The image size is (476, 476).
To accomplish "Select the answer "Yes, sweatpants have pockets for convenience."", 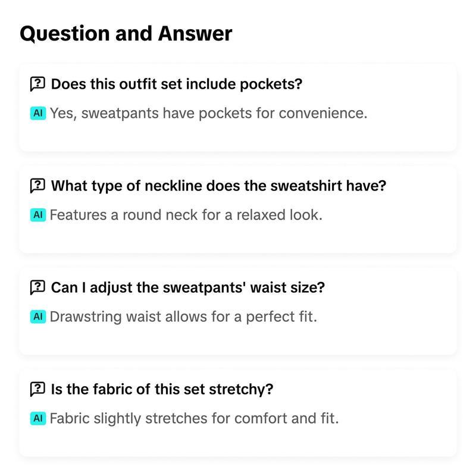I will click(x=209, y=113).
